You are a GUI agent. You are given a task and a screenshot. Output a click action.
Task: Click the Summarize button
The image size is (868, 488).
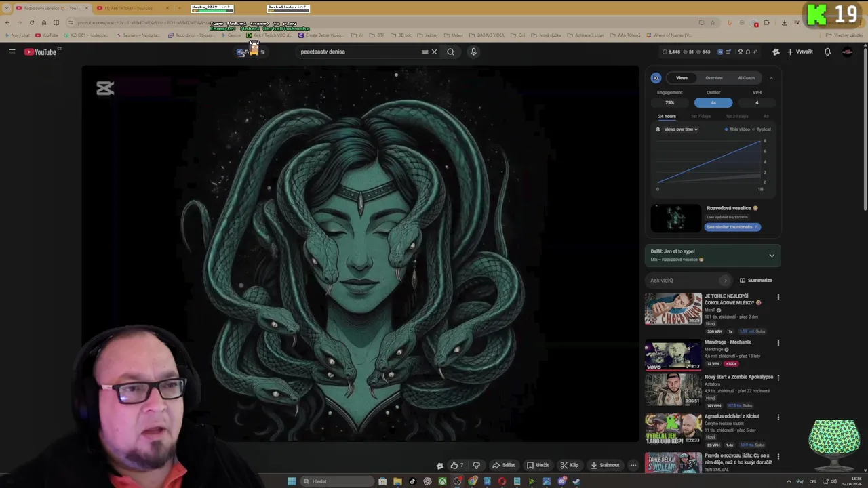tap(756, 280)
